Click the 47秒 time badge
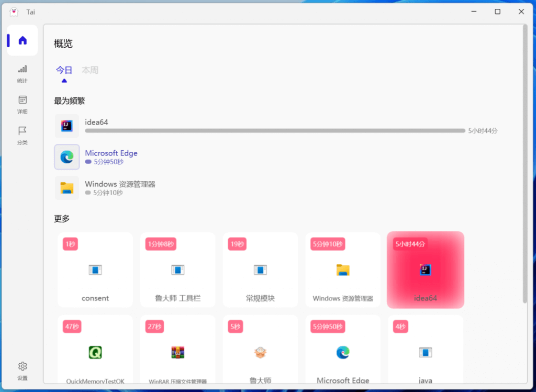The height and width of the screenshot is (392, 536). (72, 327)
